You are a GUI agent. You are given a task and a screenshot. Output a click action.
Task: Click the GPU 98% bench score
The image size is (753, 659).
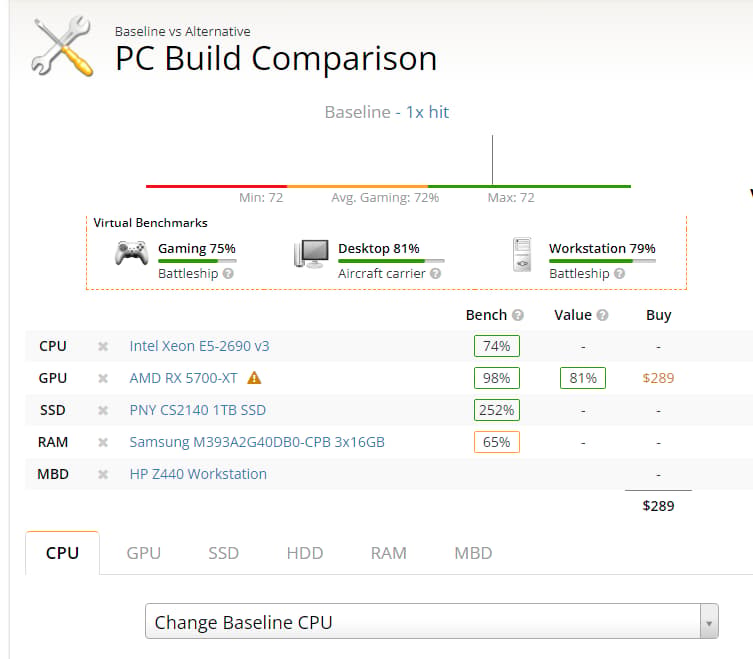(497, 378)
